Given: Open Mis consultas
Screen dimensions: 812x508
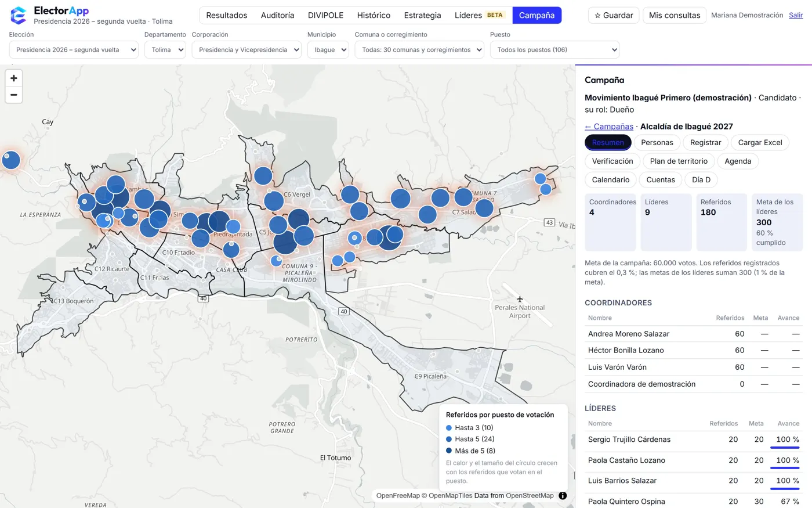Looking at the screenshot, I should click(675, 15).
